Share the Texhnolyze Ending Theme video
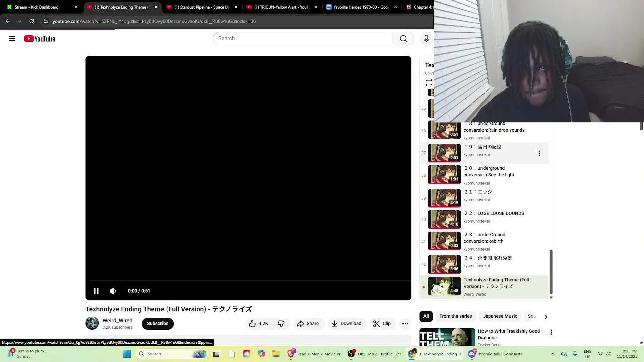 click(x=308, y=324)
